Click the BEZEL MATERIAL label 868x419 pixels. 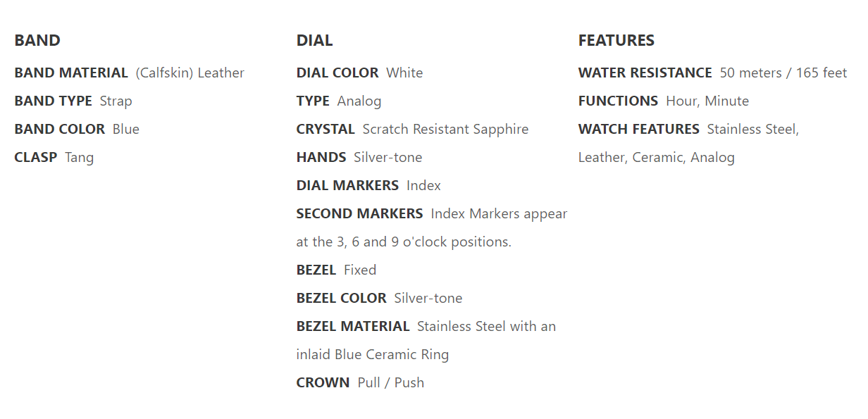(353, 326)
